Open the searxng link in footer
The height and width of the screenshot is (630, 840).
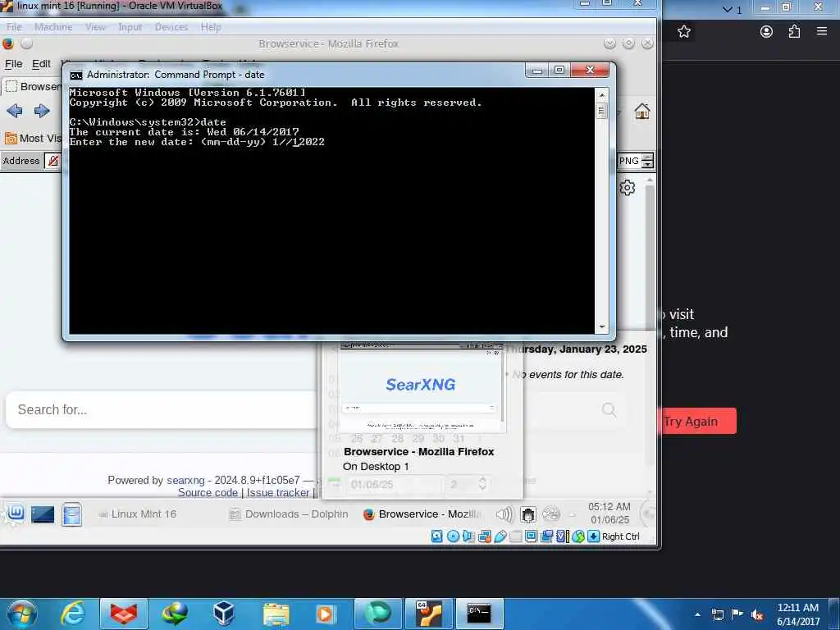(x=185, y=480)
